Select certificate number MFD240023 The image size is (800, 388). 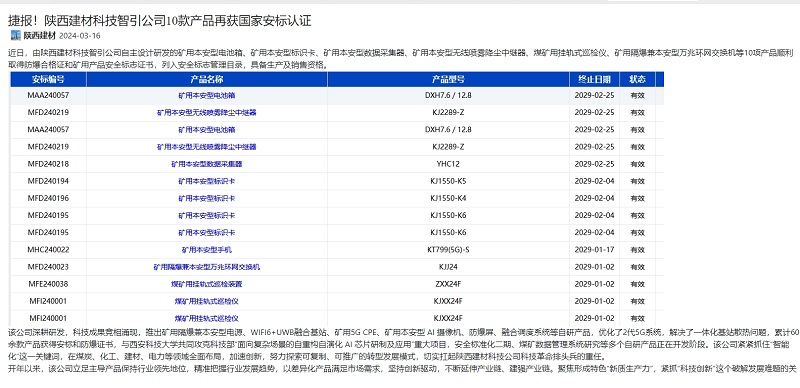point(48,266)
